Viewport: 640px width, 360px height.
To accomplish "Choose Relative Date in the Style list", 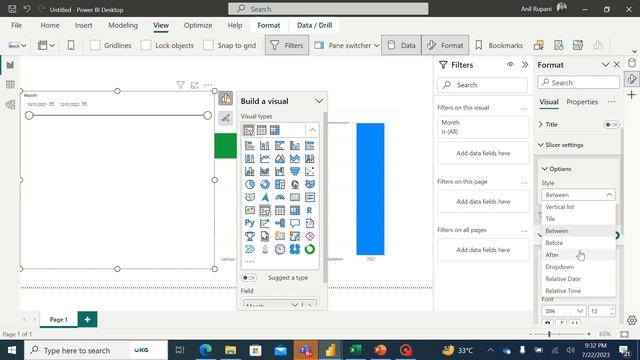I will pos(578,279).
